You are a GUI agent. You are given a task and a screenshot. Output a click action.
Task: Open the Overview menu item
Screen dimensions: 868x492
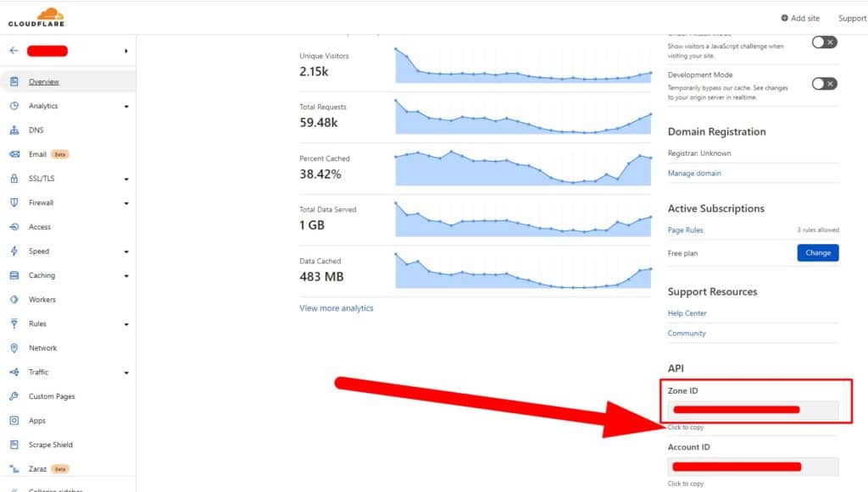click(x=44, y=81)
